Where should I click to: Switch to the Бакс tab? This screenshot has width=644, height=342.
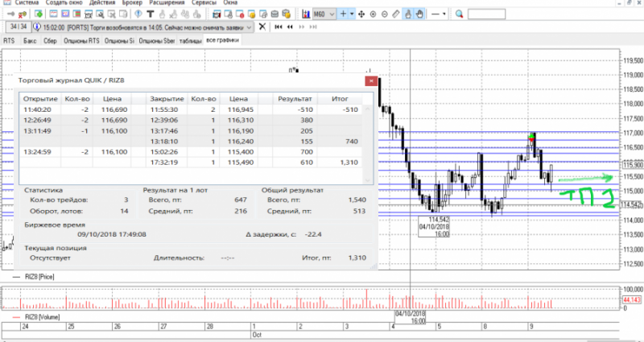[x=30, y=41]
